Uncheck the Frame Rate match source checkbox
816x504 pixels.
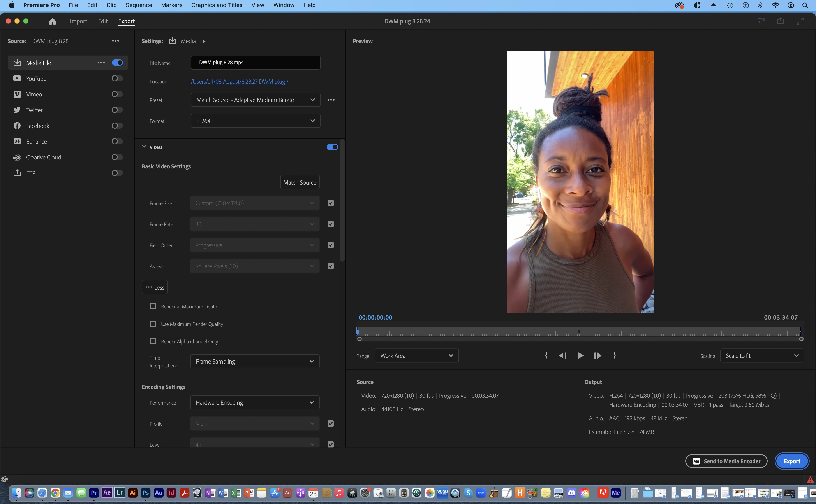click(x=330, y=224)
